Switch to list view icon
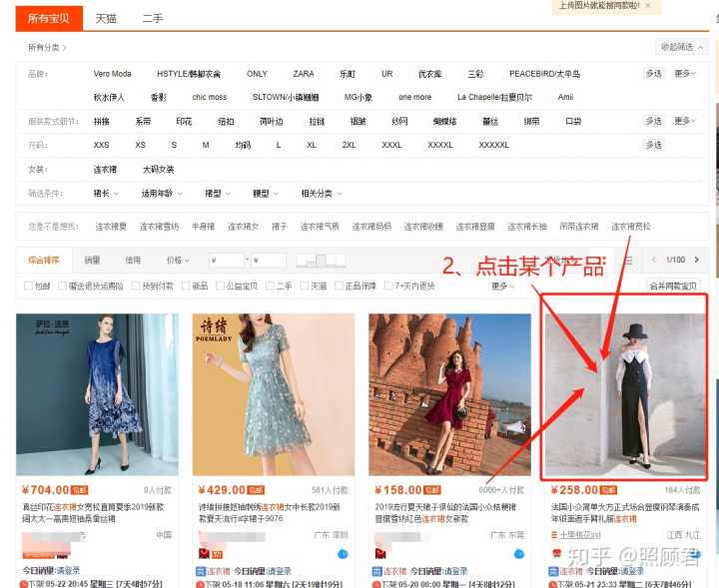 click(x=629, y=261)
